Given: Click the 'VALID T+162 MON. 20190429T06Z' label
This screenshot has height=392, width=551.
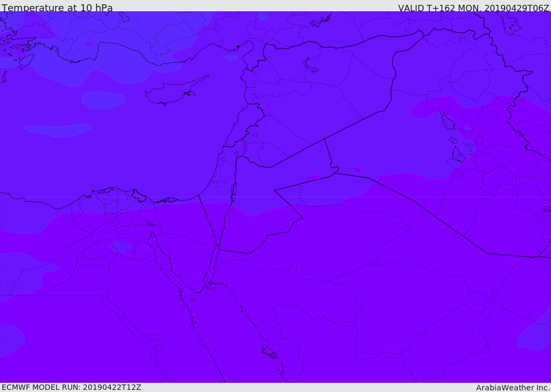Looking at the screenshot, I should (474, 8).
